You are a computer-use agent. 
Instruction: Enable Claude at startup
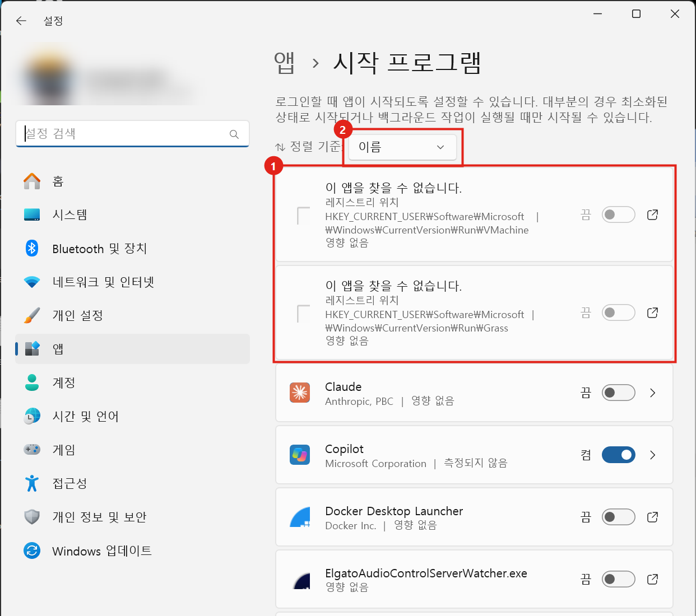(619, 393)
